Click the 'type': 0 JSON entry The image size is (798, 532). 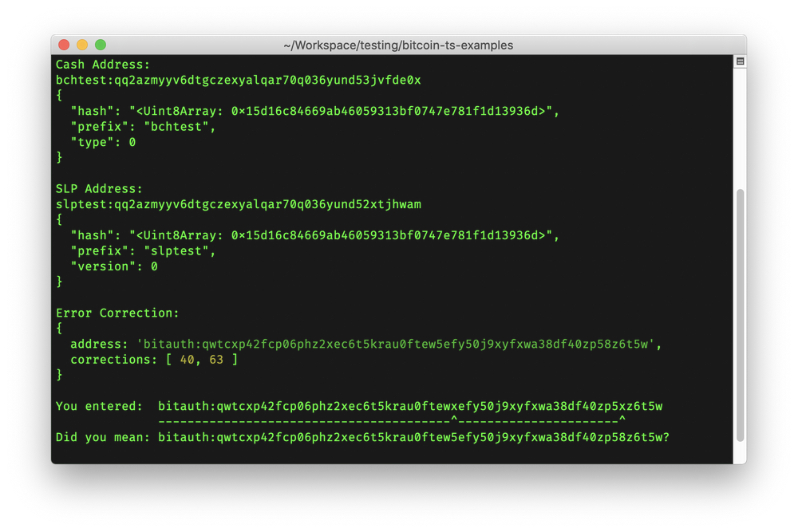pyautogui.click(x=104, y=142)
